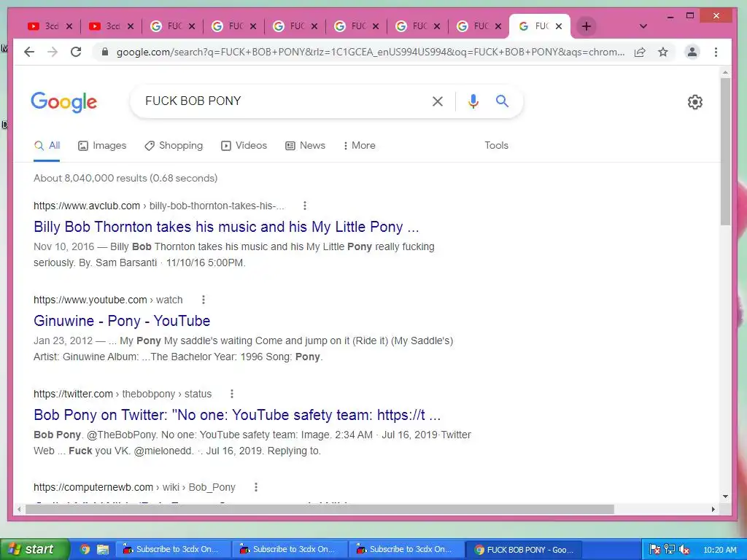
Task: Select the Images results tab
Action: click(102, 145)
